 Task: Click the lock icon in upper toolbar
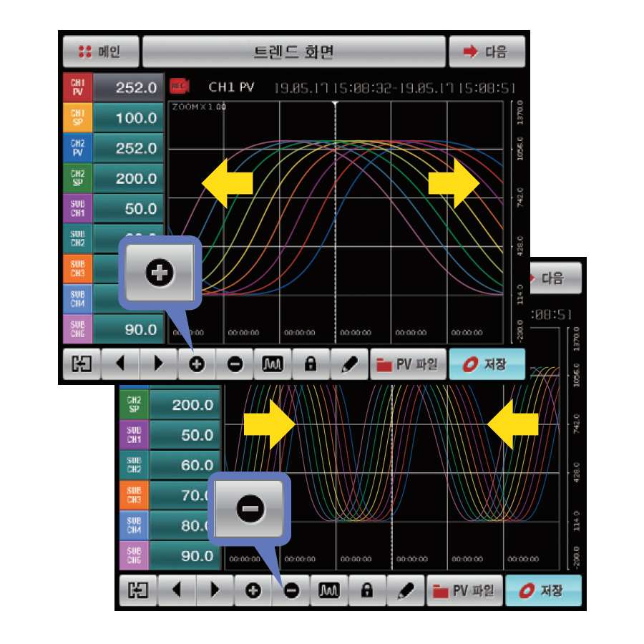(311, 364)
